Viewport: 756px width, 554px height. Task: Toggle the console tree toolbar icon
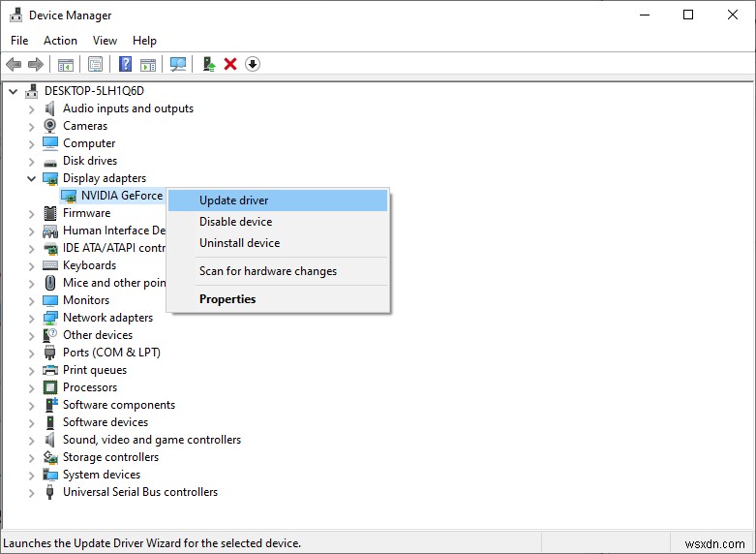66,64
